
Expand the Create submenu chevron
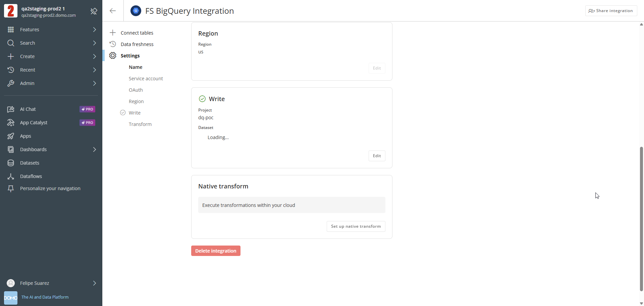click(x=95, y=56)
